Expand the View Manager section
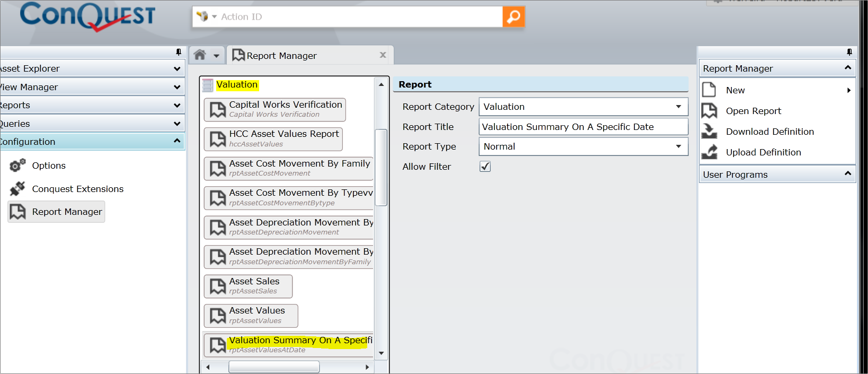Screen dimensions: 868x374 point(92,87)
